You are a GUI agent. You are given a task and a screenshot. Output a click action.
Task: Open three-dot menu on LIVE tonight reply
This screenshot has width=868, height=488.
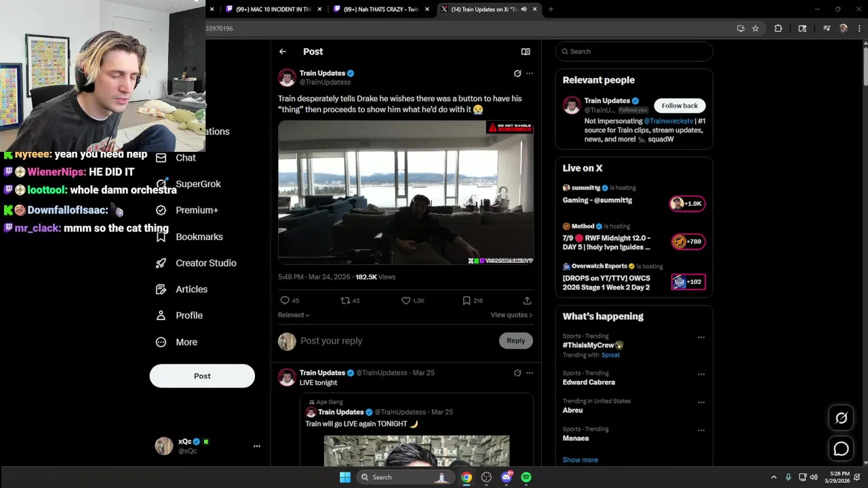coord(530,373)
